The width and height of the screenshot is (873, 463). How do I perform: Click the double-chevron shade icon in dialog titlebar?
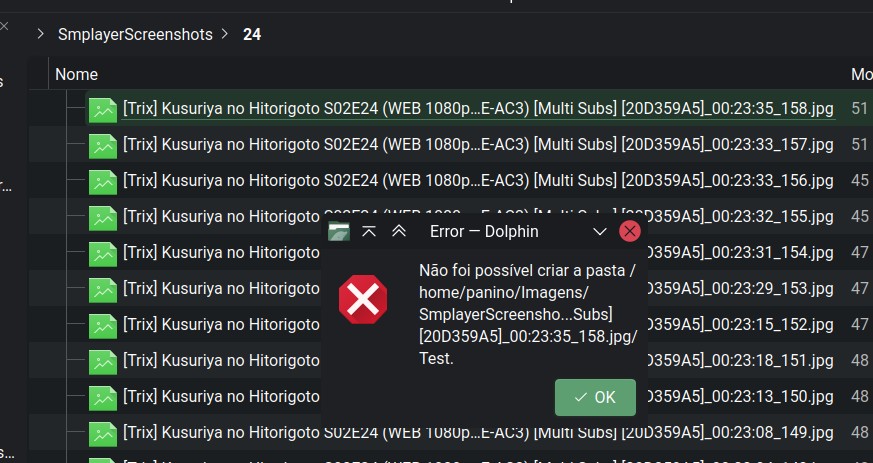pyautogui.click(x=399, y=231)
